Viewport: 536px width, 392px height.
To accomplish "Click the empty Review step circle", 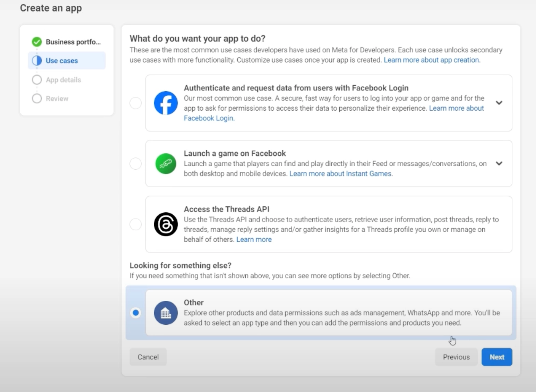I will tap(37, 98).
